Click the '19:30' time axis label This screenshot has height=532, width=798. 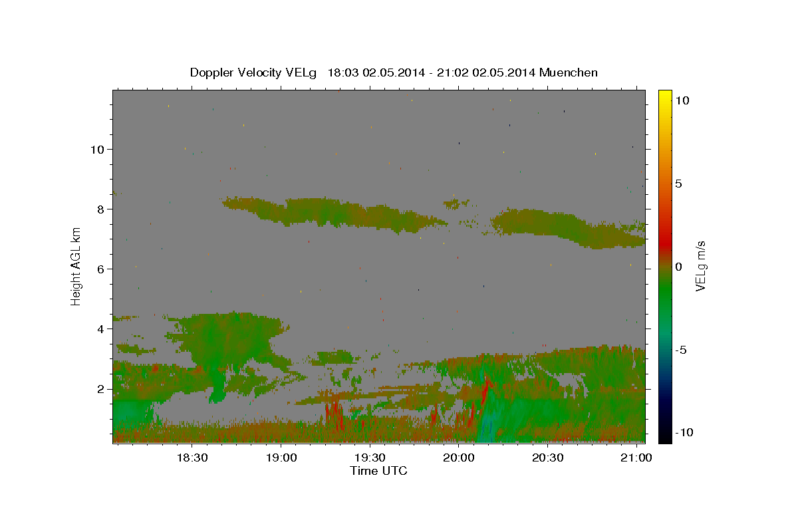pos(370,458)
